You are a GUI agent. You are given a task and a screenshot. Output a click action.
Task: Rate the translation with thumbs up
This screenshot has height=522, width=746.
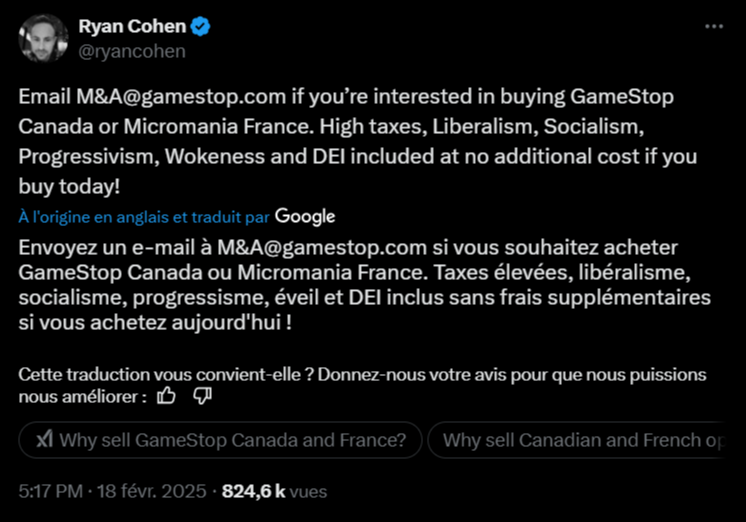pos(167,396)
